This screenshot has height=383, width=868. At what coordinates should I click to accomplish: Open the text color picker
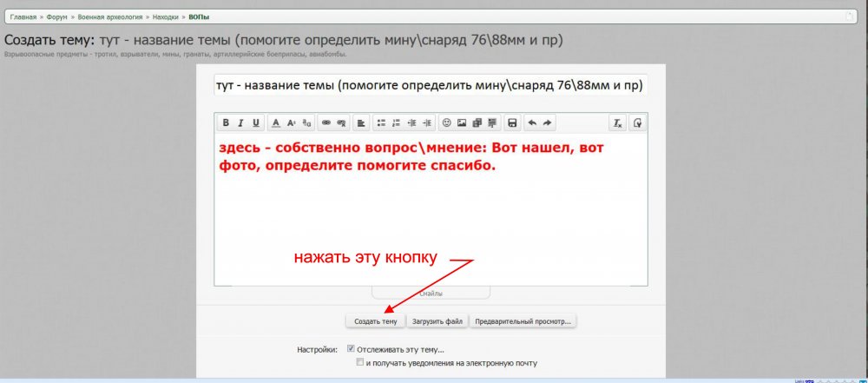pos(275,122)
